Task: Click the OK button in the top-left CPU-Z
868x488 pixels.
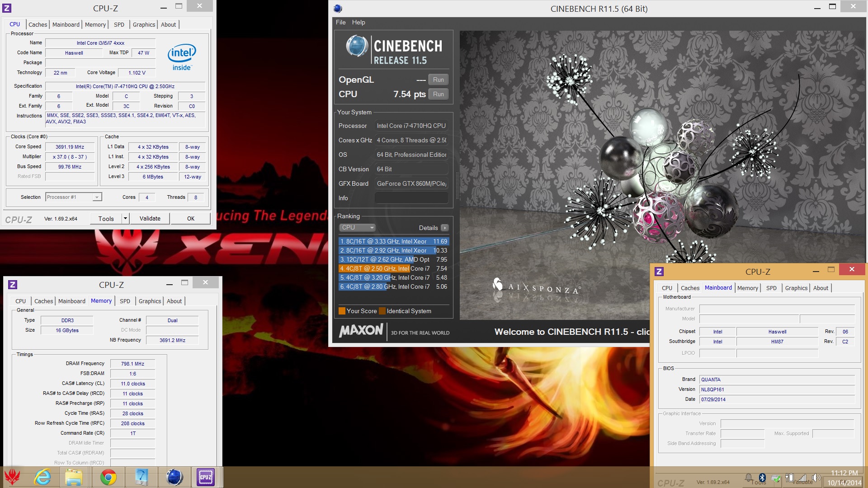Action: coord(191,219)
